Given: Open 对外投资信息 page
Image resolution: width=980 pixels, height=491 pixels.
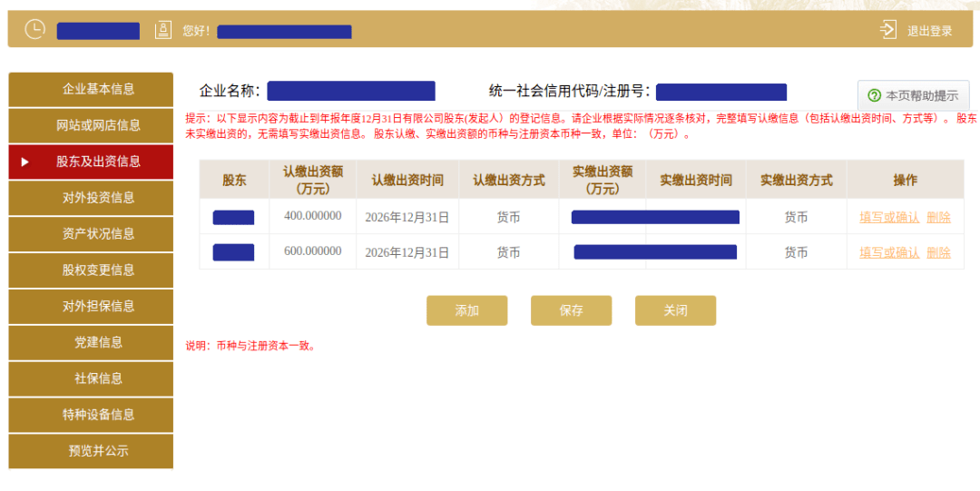Looking at the screenshot, I should pyautogui.click(x=91, y=198).
